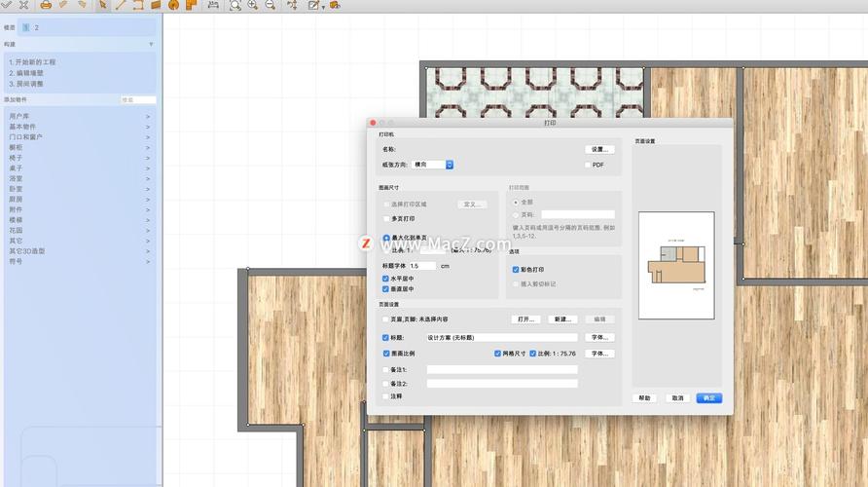Enable the PDF checkbox
The image size is (868, 487).
(588, 166)
